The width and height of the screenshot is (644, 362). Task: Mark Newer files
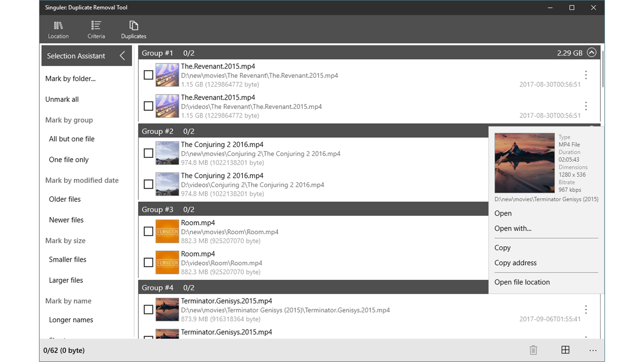66,220
